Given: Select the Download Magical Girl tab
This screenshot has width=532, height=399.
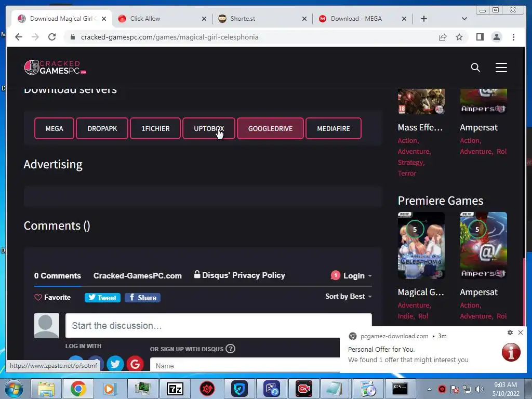Looking at the screenshot, I should (61, 19).
